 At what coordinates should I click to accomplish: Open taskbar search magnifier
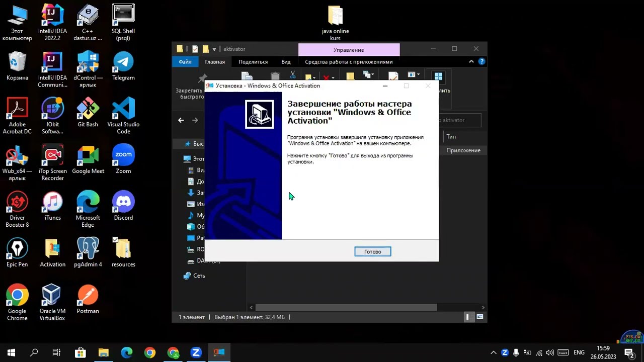(x=34, y=352)
